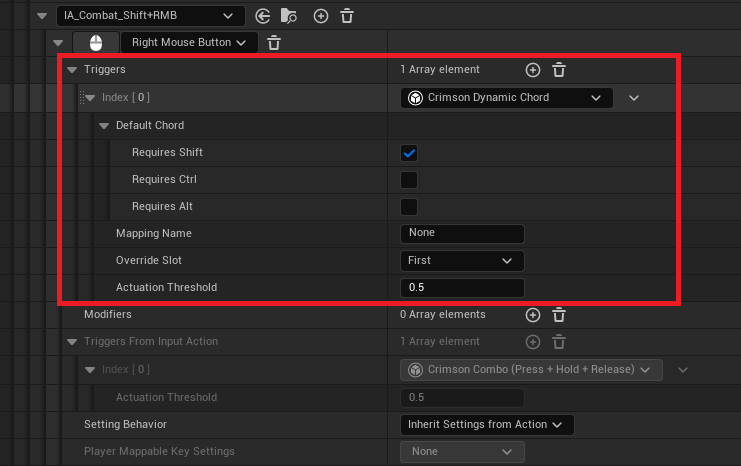Browse to asset in Content Browser icon
This screenshot has height=466, width=741.
(289, 16)
